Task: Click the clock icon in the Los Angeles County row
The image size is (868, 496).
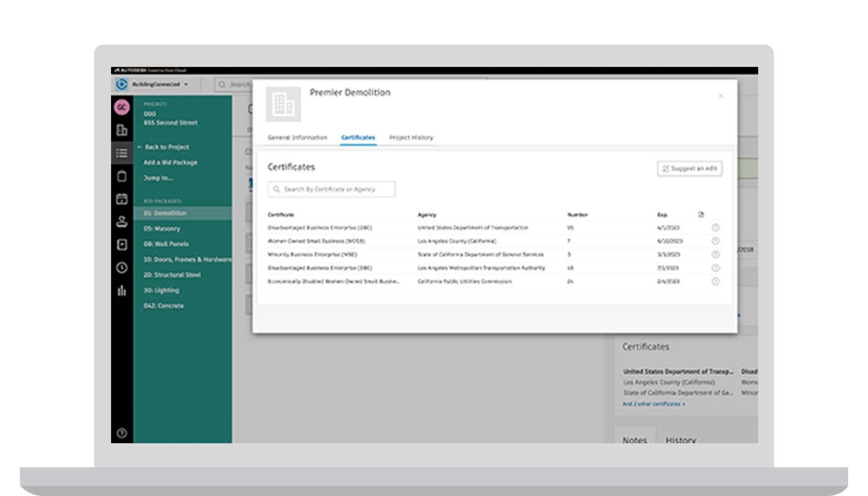Action: (715, 241)
